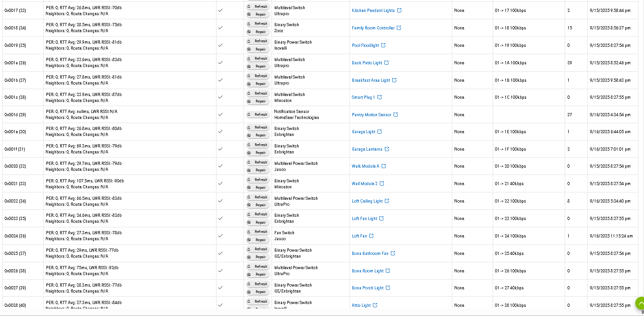Open Back Patio Light in new tab icon
The height and width of the screenshot is (316, 644).
[x=387, y=63]
